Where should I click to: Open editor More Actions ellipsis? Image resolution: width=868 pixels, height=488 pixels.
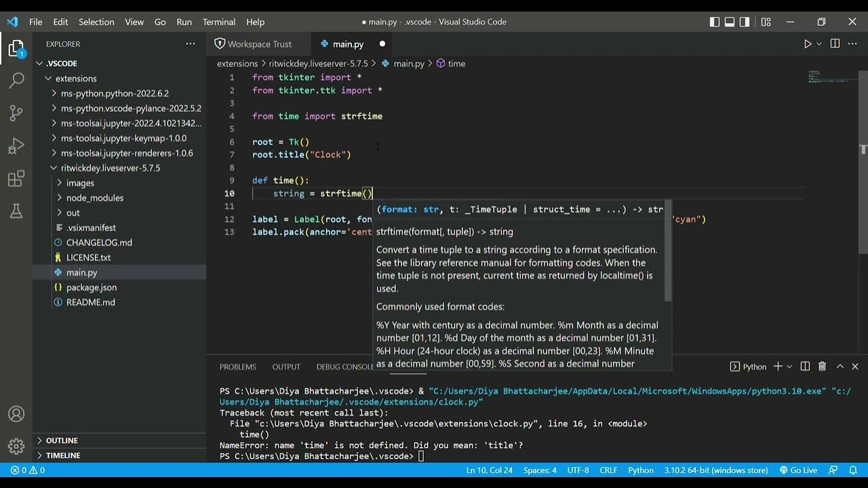pyautogui.click(x=854, y=44)
